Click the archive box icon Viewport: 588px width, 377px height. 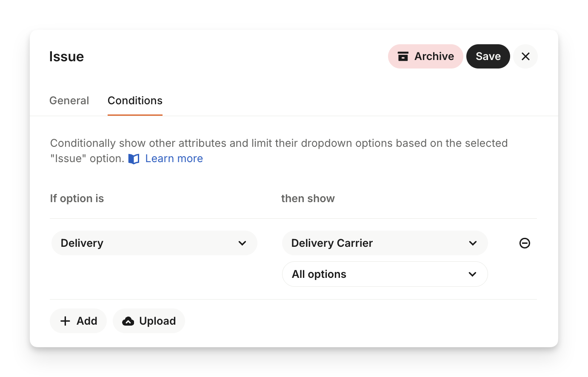[x=403, y=57]
